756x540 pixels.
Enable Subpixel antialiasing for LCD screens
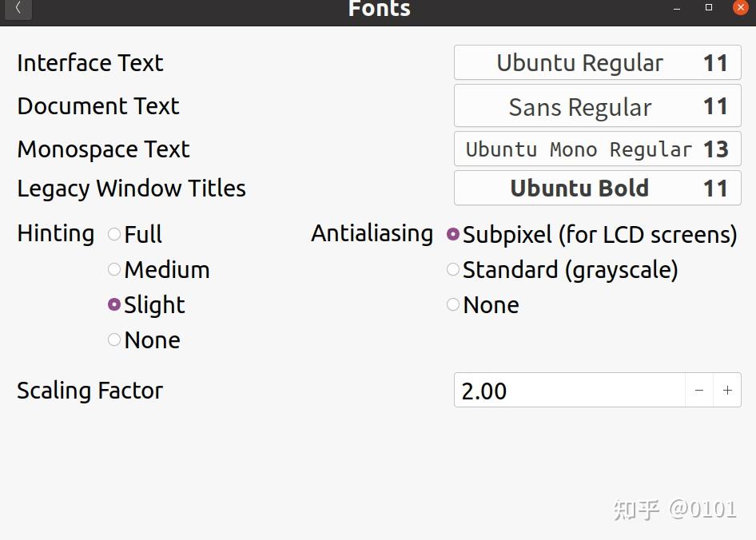pos(453,234)
